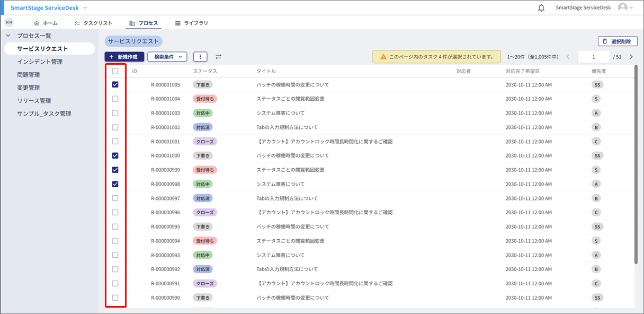Viewport: 644px width, 314px height.
Task: Select リリース管理 in the sidebar
Action: point(34,101)
